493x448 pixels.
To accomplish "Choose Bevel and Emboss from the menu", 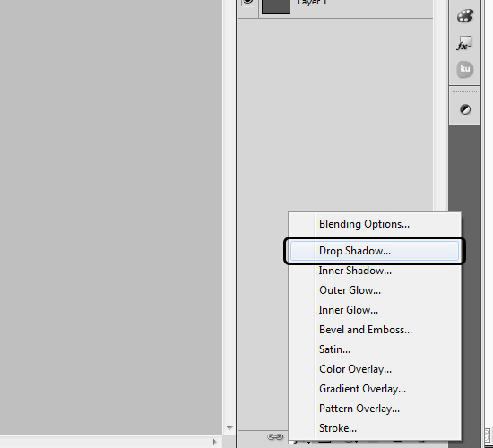I will click(x=375, y=330).
